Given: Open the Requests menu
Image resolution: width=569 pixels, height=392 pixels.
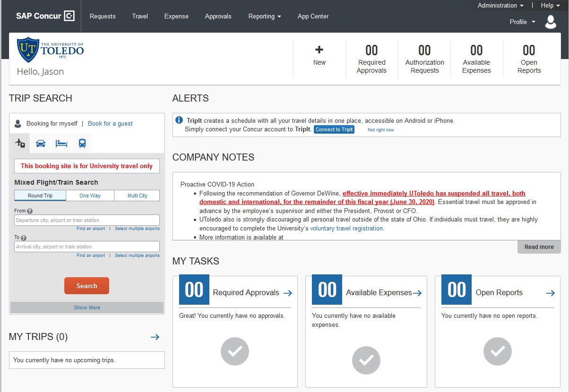Looking at the screenshot, I should [103, 16].
